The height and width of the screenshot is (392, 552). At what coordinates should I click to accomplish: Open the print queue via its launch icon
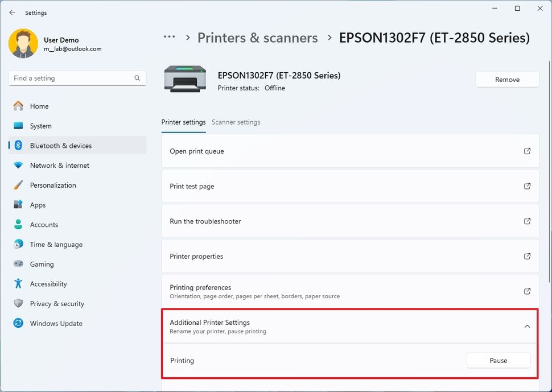(x=527, y=151)
